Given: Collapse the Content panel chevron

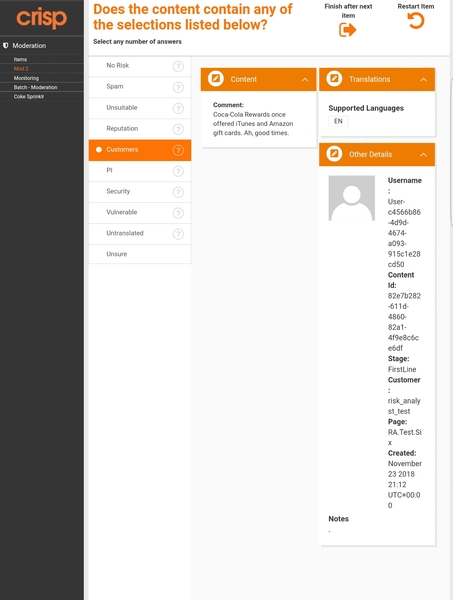Looking at the screenshot, I should coord(305,80).
